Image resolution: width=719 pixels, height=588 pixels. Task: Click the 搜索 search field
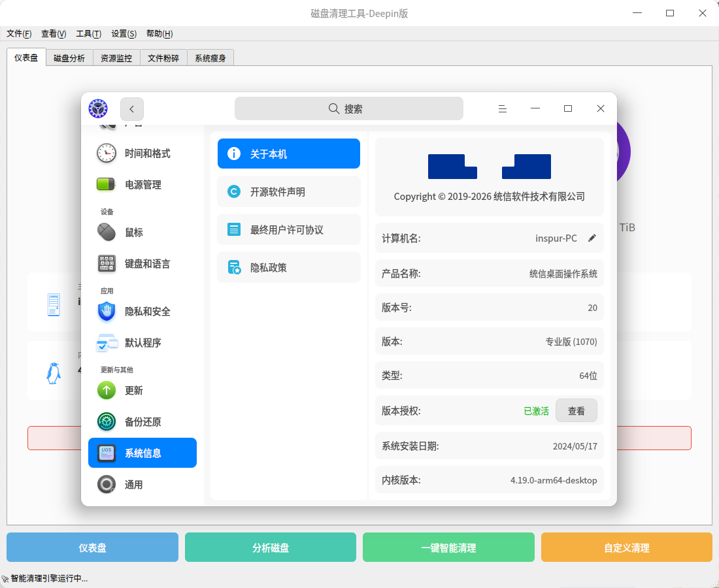(348, 108)
